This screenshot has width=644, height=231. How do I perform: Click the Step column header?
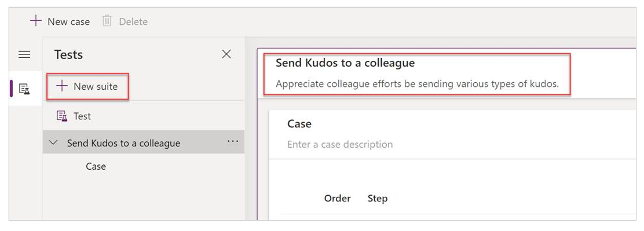(378, 199)
